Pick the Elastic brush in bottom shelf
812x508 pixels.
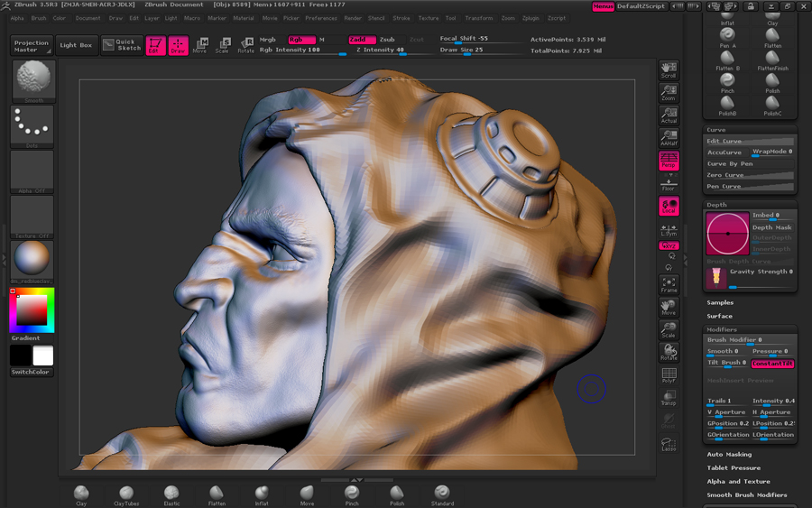click(171, 495)
